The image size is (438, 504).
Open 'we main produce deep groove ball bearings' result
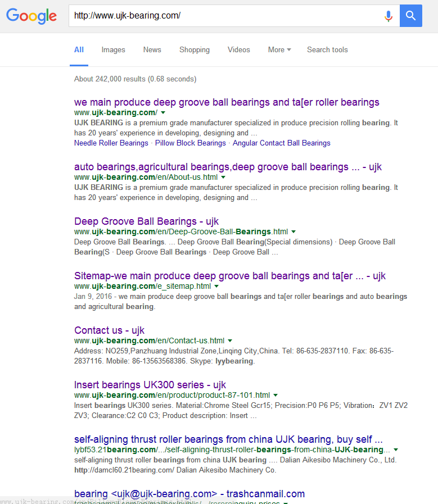click(x=227, y=102)
